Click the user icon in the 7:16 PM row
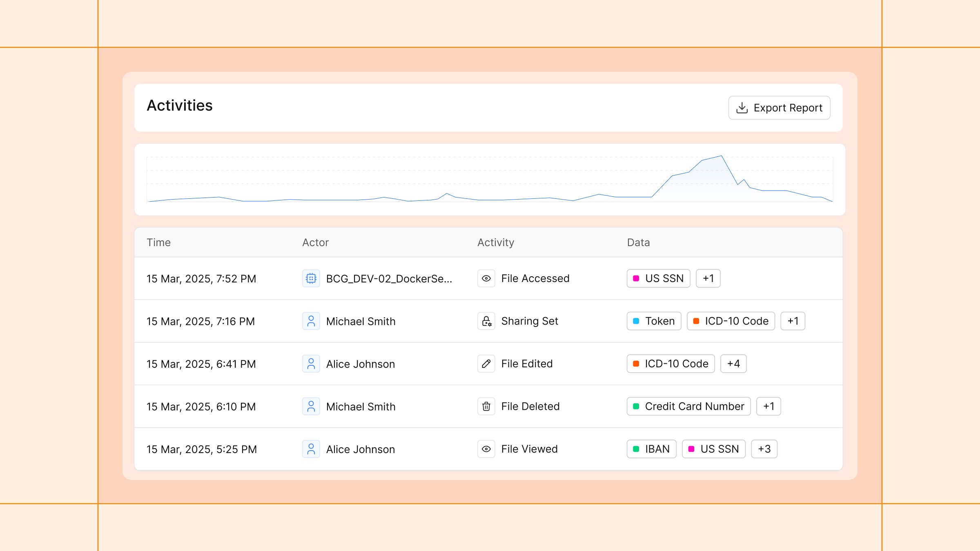Image resolution: width=980 pixels, height=551 pixels. (x=311, y=321)
